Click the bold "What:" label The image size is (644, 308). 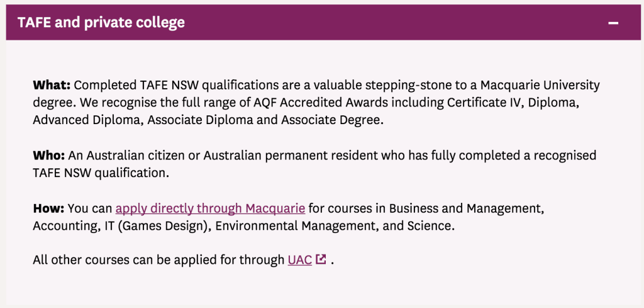click(x=52, y=85)
